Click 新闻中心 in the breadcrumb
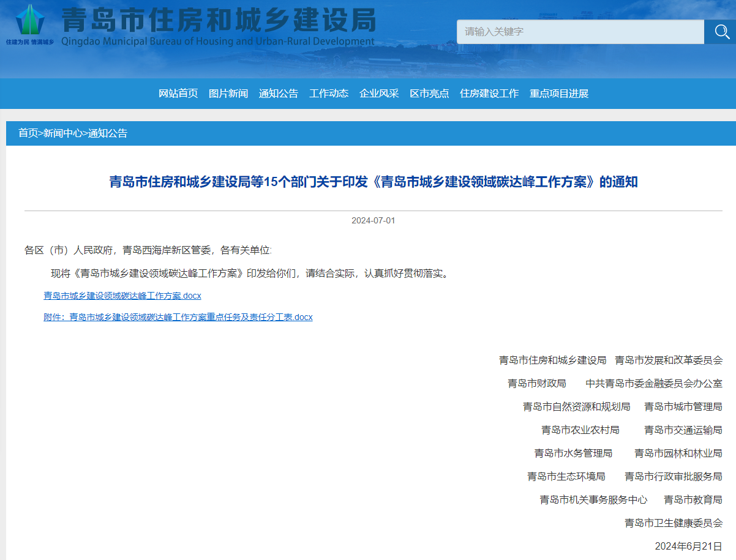 point(62,133)
